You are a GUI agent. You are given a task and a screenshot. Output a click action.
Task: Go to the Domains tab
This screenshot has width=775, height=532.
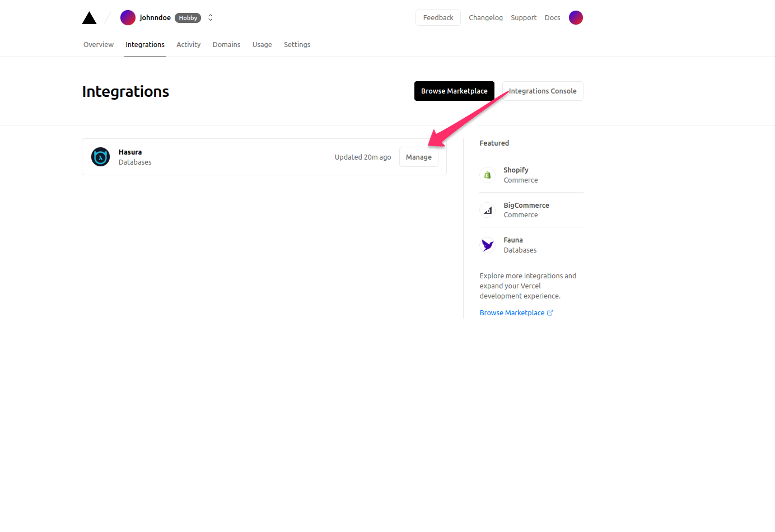point(226,44)
